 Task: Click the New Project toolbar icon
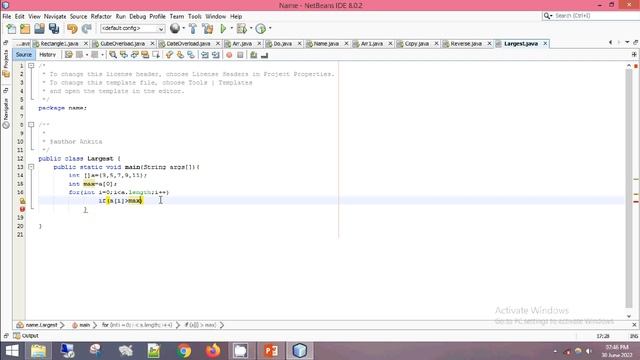pos(25,29)
